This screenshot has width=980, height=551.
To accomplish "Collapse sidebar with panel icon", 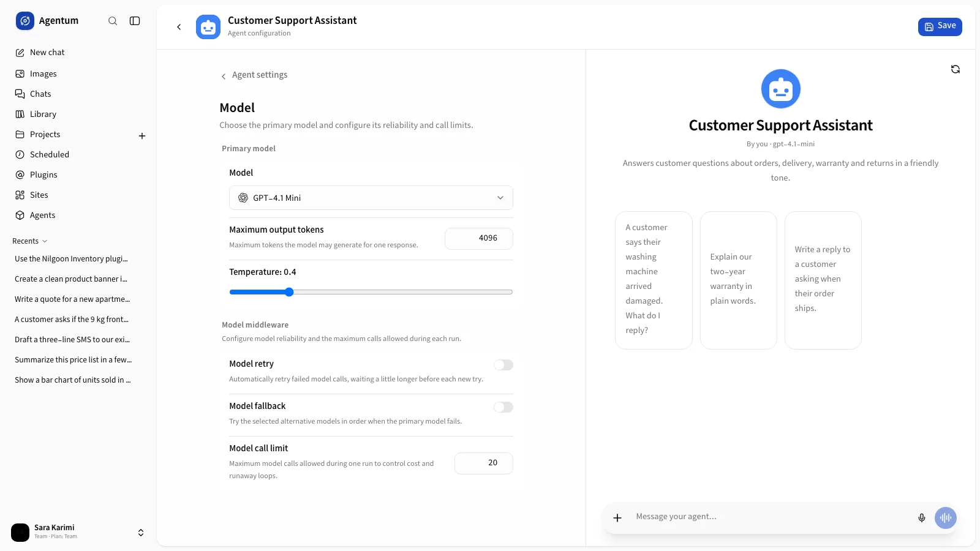I will (x=135, y=21).
